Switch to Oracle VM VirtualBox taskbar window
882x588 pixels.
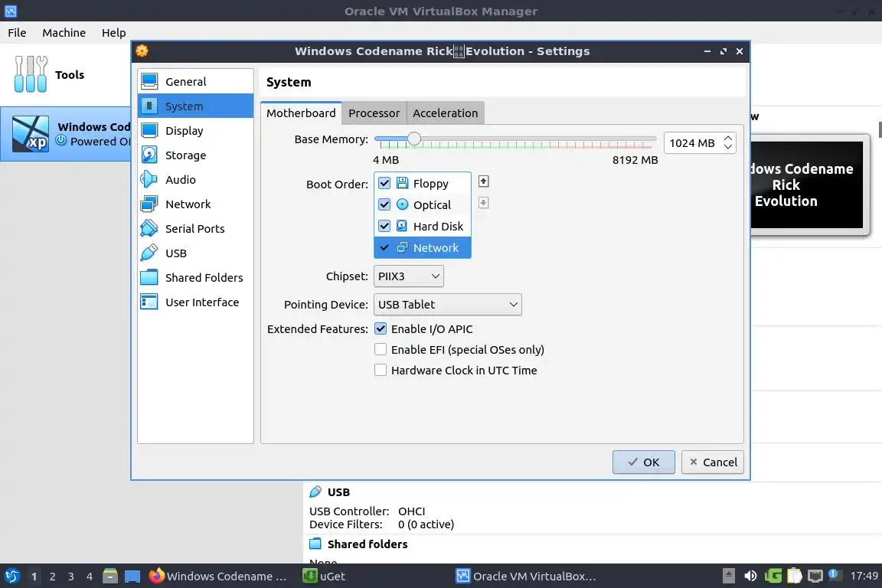(526, 577)
